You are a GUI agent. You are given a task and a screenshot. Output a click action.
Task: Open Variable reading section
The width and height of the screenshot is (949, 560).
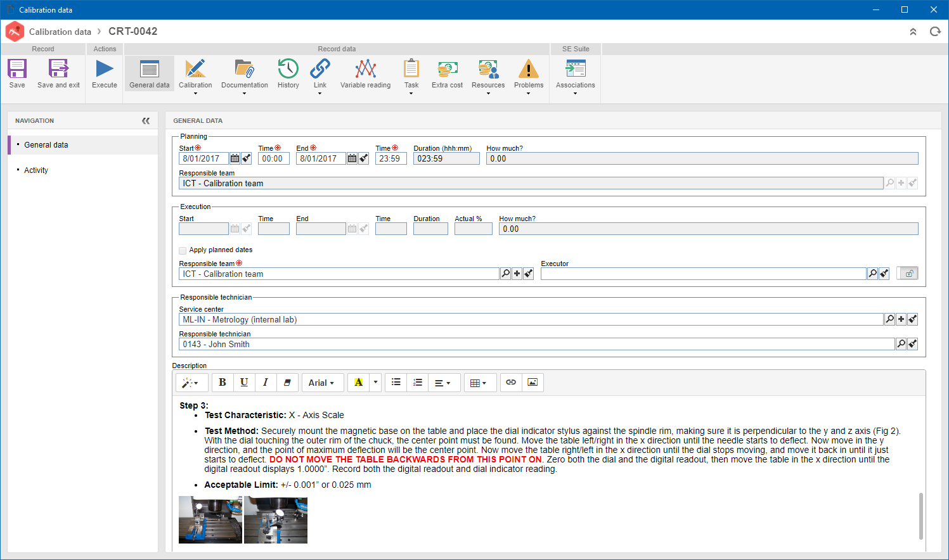366,73
